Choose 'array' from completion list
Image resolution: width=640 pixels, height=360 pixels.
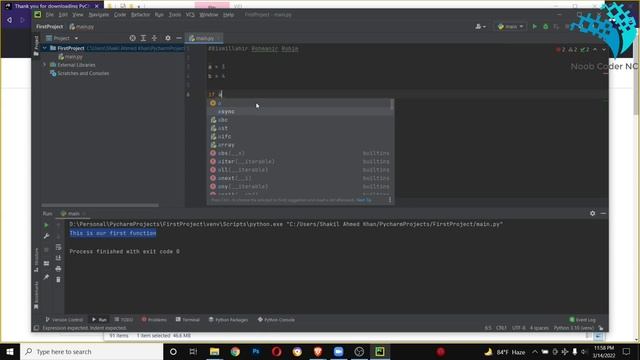coord(300,145)
